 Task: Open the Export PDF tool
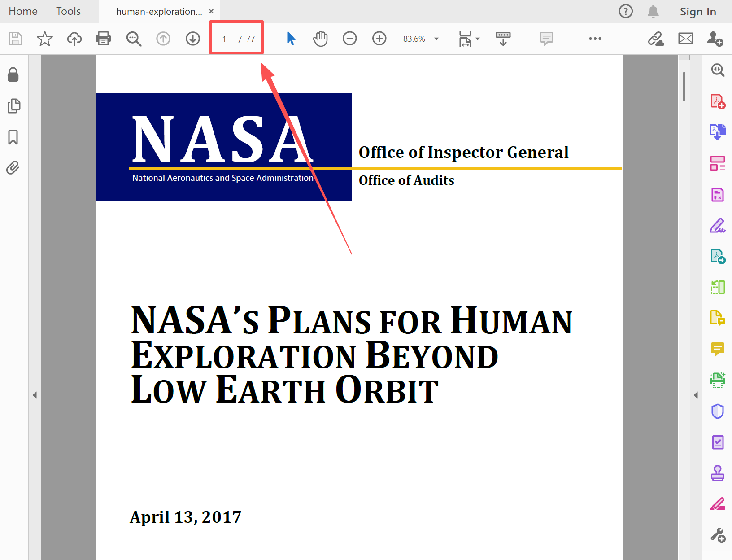tap(718, 256)
